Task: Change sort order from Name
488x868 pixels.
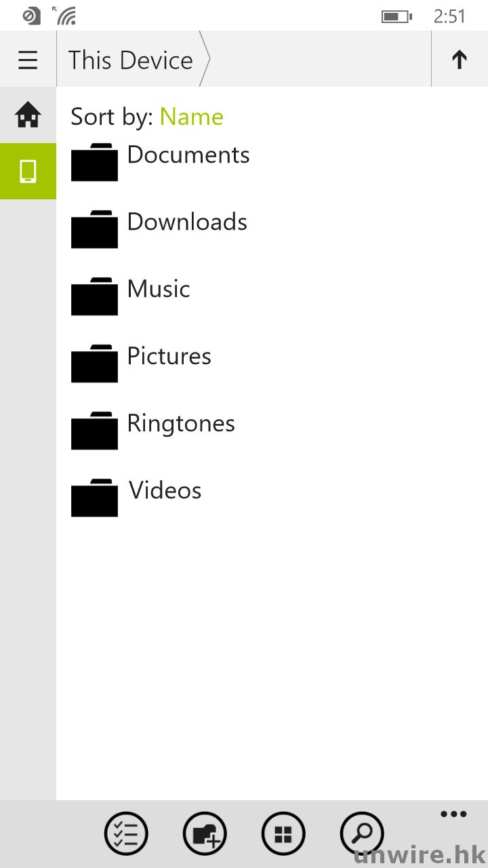Action: click(191, 117)
